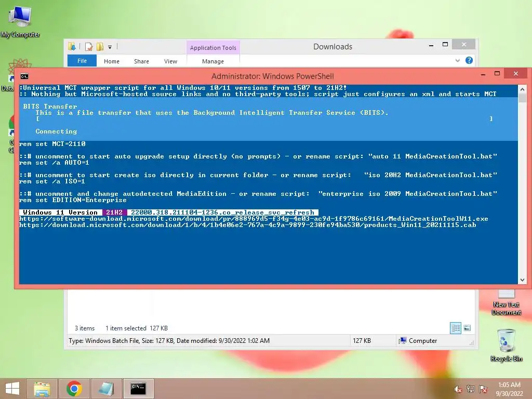532x399 pixels.
Task: Maximize the PowerShell window
Action: tap(497, 73)
